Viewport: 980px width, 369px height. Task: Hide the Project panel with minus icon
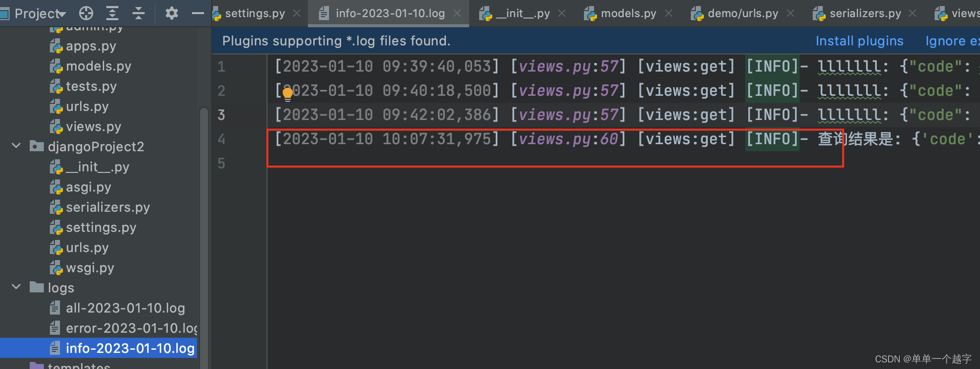pyautogui.click(x=198, y=13)
